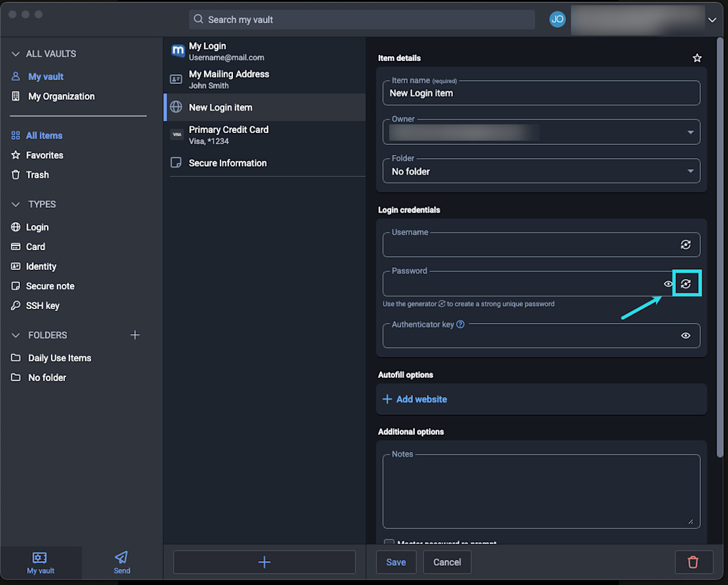Click the username generator icon
728x585 pixels.
[x=686, y=245]
